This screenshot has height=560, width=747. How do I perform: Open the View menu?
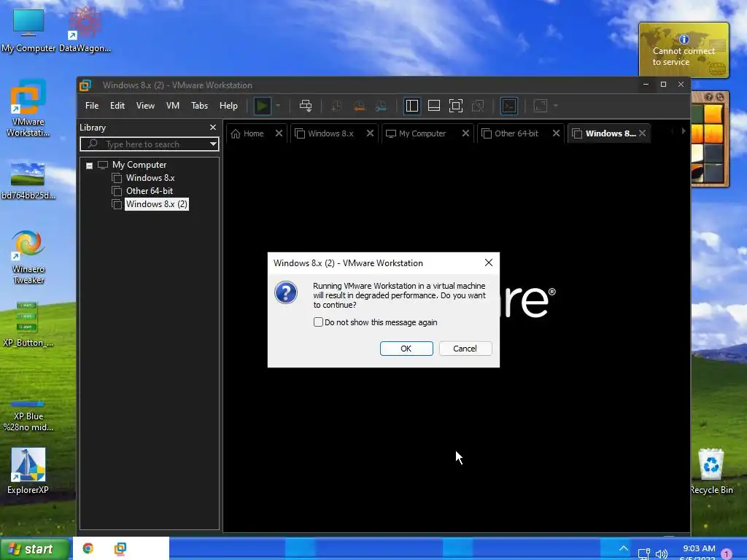click(145, 106)
